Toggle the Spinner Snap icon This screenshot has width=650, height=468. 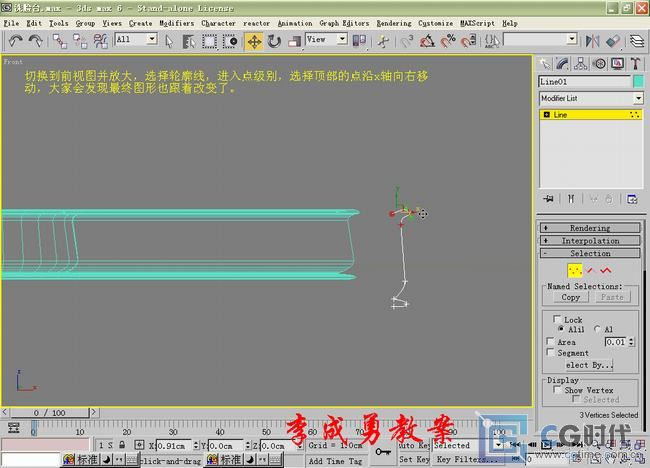pos(468,41)
